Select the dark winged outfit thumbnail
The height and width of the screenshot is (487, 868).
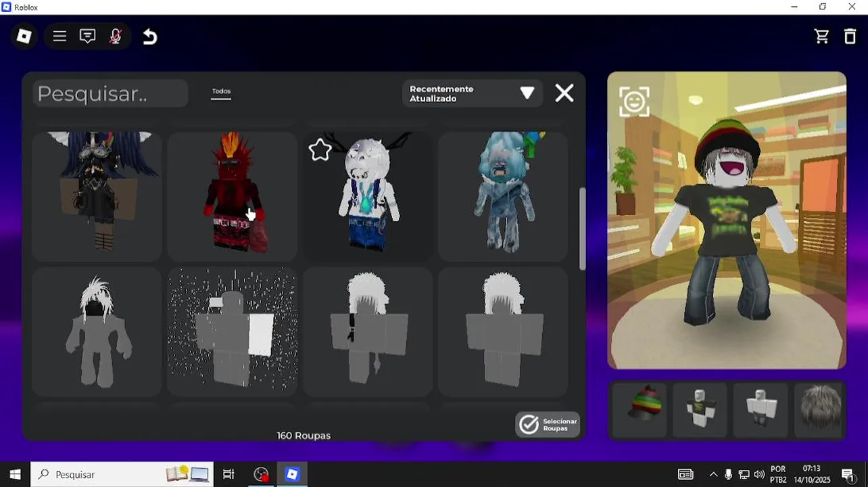point(97,196)
